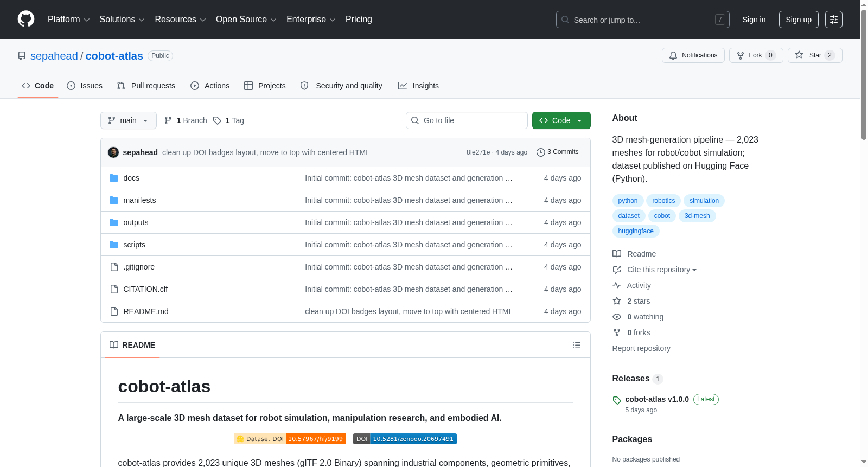Expand the Solutions menu
Image resolution: width=868 pixels, height=467 pixels.
[122, 20]
